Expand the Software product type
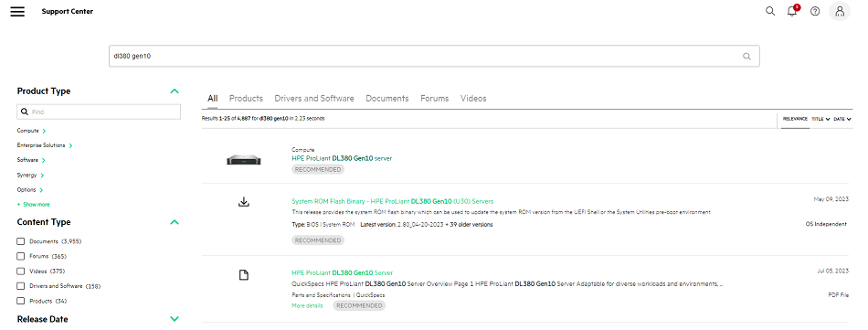 click(x=31, y=160)
